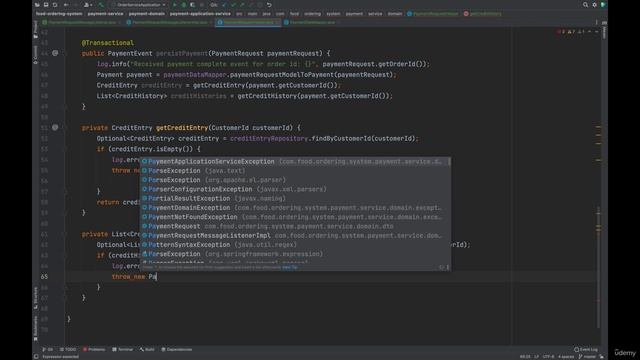Click food-ordering-system in the breadcrumb
Screen dimensions: 640x360
coord(59,14)
